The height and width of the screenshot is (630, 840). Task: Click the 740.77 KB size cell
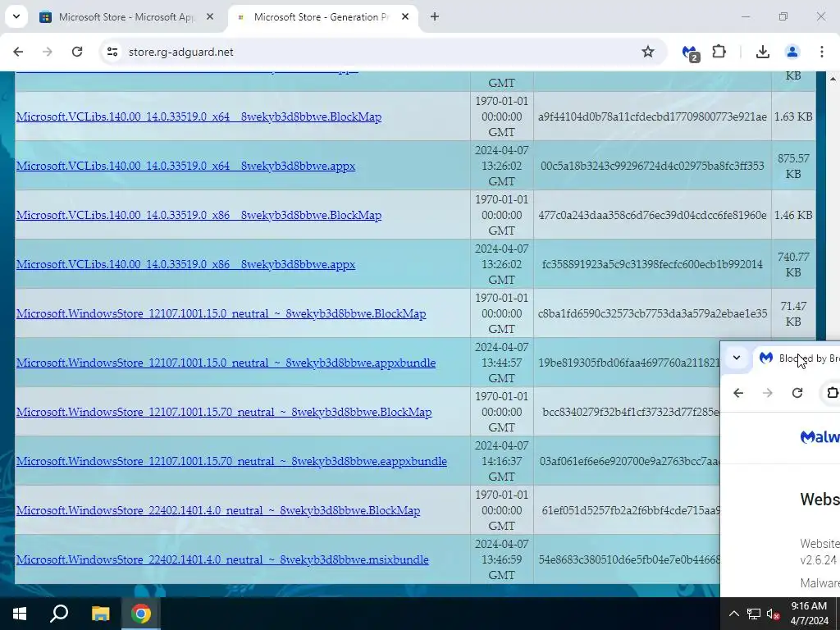click(x=793, y=265)
